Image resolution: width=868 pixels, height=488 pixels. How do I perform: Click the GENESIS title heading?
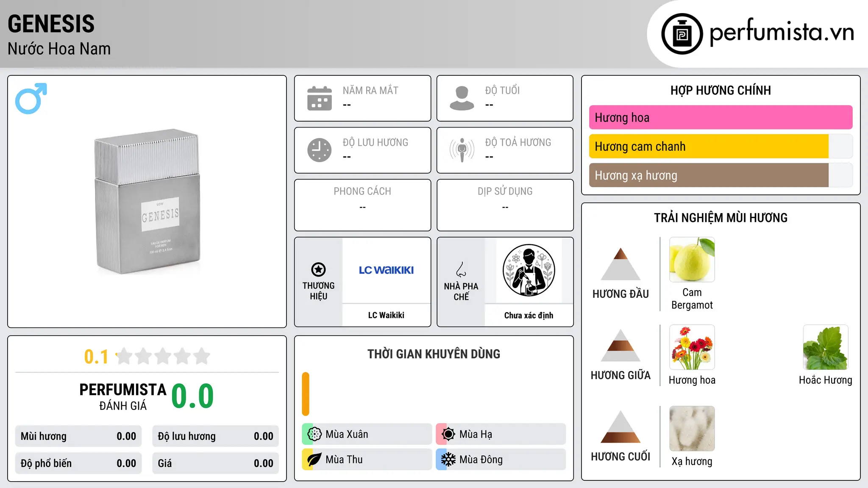(x=51, y=24)
